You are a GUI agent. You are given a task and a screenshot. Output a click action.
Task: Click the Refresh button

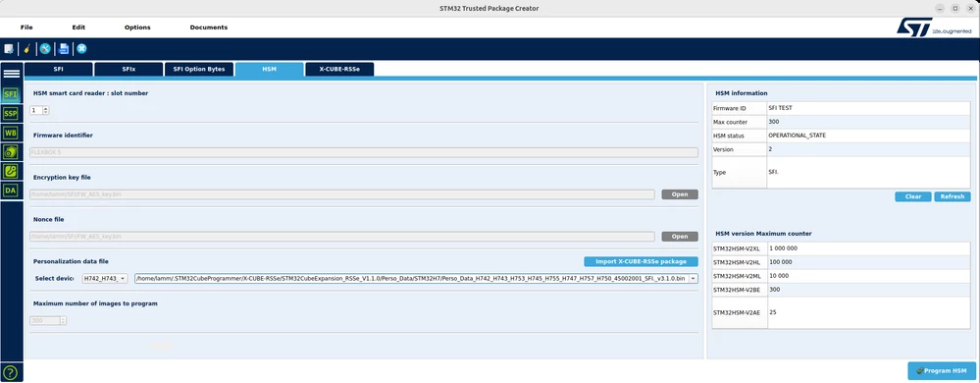pos(953,196)
